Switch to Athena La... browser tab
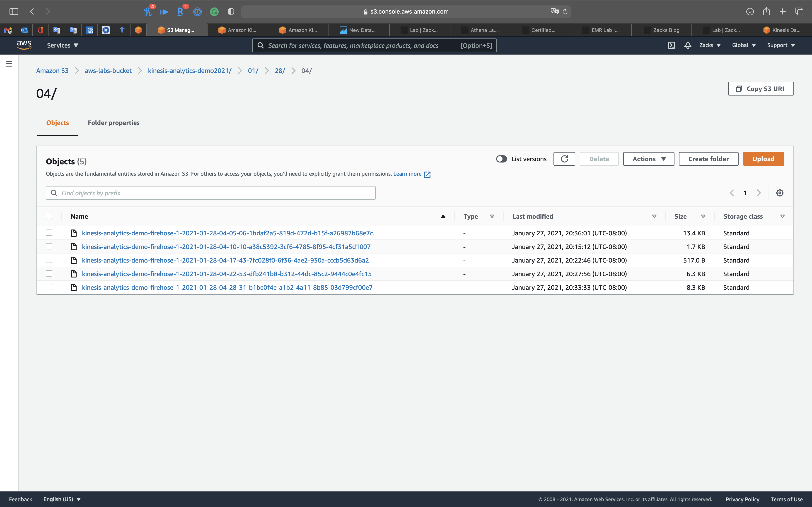Image resolution: width=812 pixels, height=507 pixels. click(x=480, y=30)
